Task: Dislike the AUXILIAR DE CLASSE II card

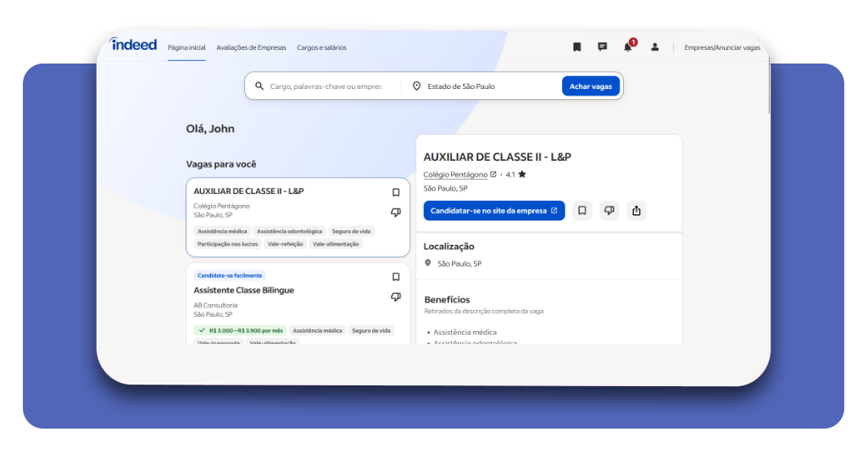Action: (x=396, y=213)
